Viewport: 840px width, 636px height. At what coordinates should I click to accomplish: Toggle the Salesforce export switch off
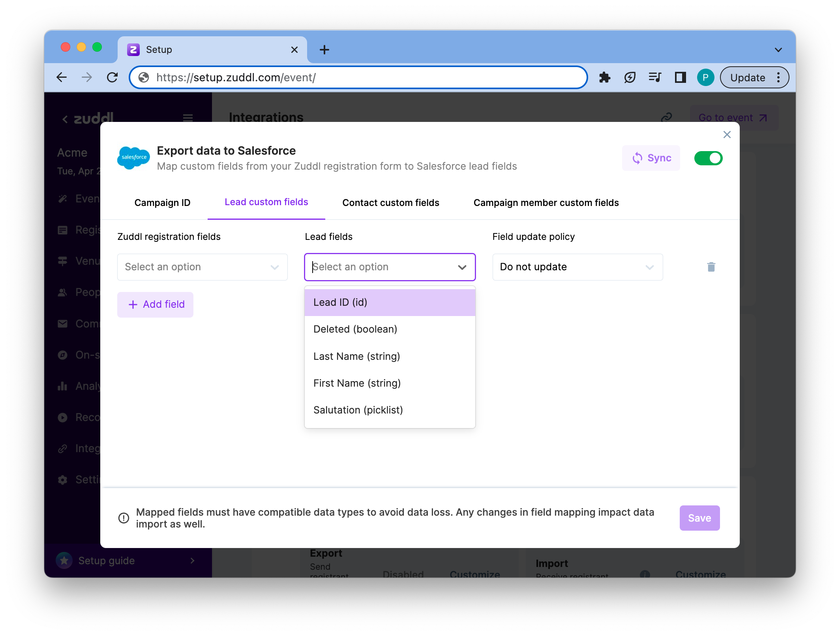[708, 158]
